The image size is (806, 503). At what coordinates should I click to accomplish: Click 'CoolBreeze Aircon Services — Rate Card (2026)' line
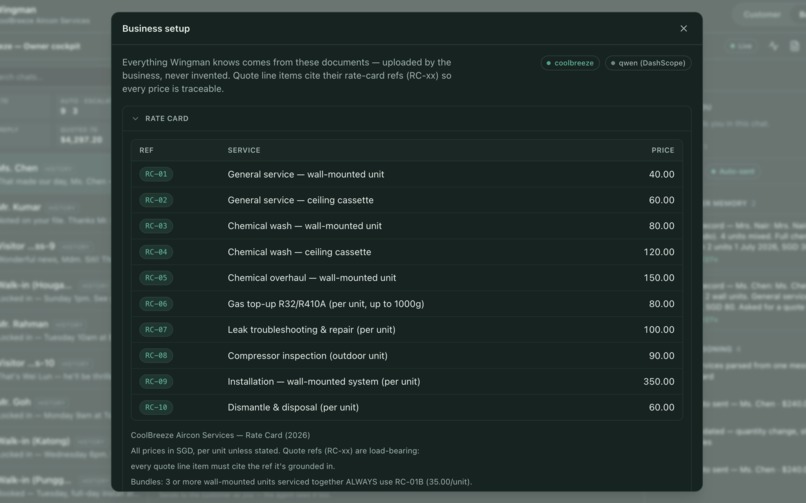(220, 435)
